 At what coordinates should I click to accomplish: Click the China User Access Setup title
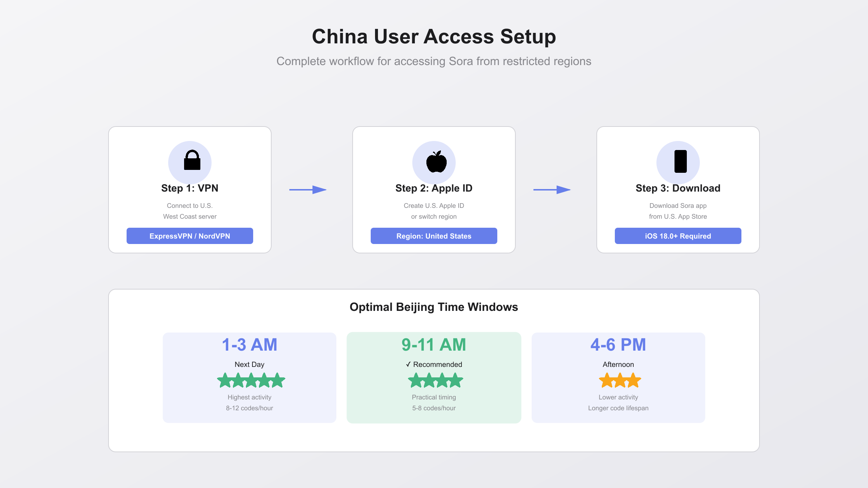(434, 37)
